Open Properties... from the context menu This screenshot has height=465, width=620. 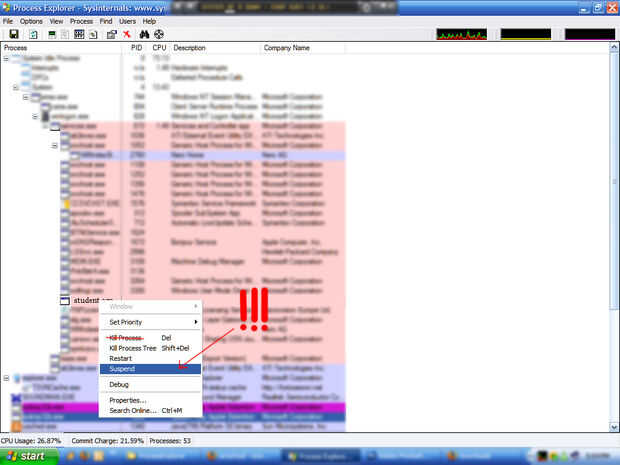(150, 401)
